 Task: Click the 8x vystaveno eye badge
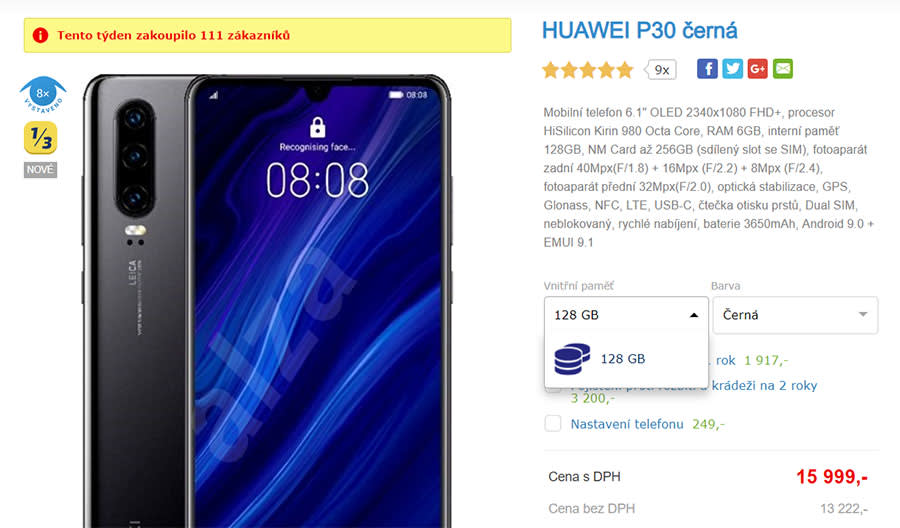click(x=43, y=95)
